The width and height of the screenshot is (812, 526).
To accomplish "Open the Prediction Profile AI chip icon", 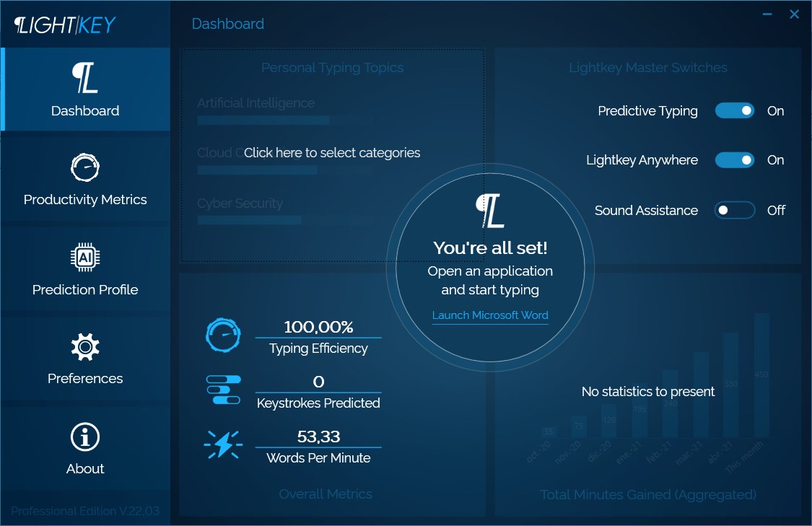I will click(85, 257).
